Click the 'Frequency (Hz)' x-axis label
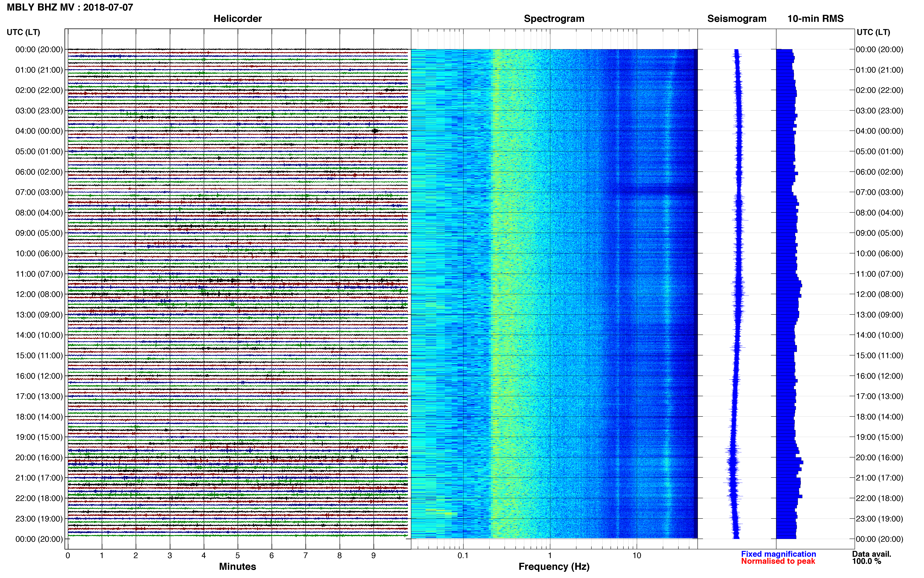 554,566
